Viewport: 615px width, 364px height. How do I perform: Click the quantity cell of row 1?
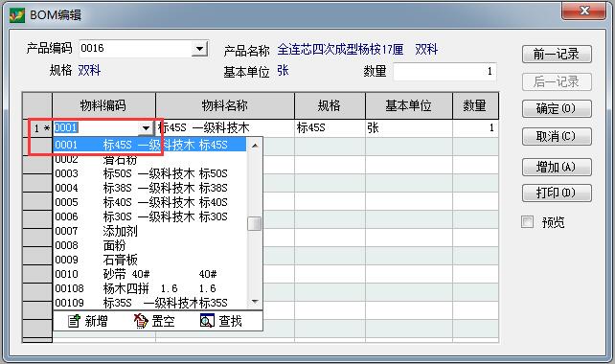click(x=475, y=127)
